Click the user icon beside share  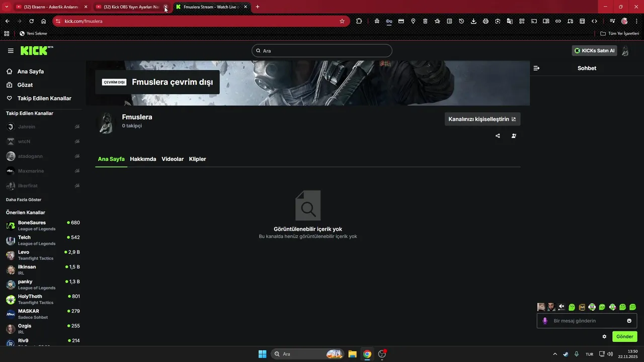(514, 136)
